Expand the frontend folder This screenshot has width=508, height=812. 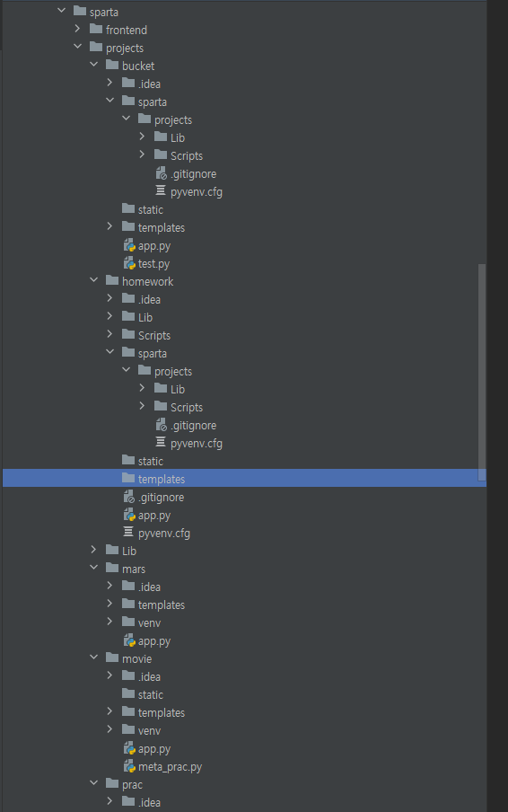pos(77,29)
